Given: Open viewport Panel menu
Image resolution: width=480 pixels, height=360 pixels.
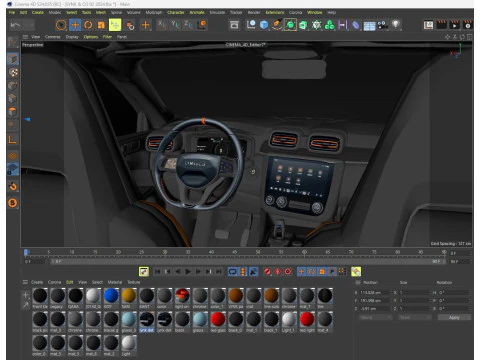Looking at the screenshot, I should (122, 37).
